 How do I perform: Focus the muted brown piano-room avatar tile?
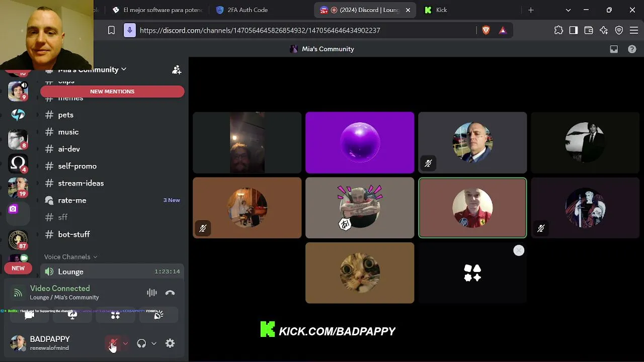coord(247,208)
